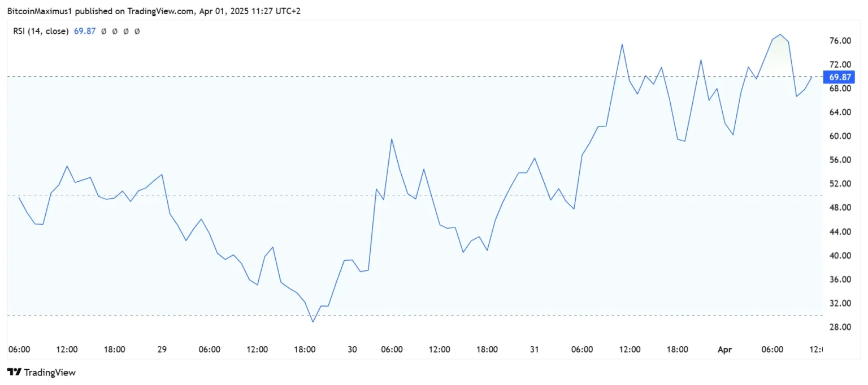Screen dimensions: 868x385
Task: Select the 30 date marker on the time axis
Action: [x=352, y=350]
